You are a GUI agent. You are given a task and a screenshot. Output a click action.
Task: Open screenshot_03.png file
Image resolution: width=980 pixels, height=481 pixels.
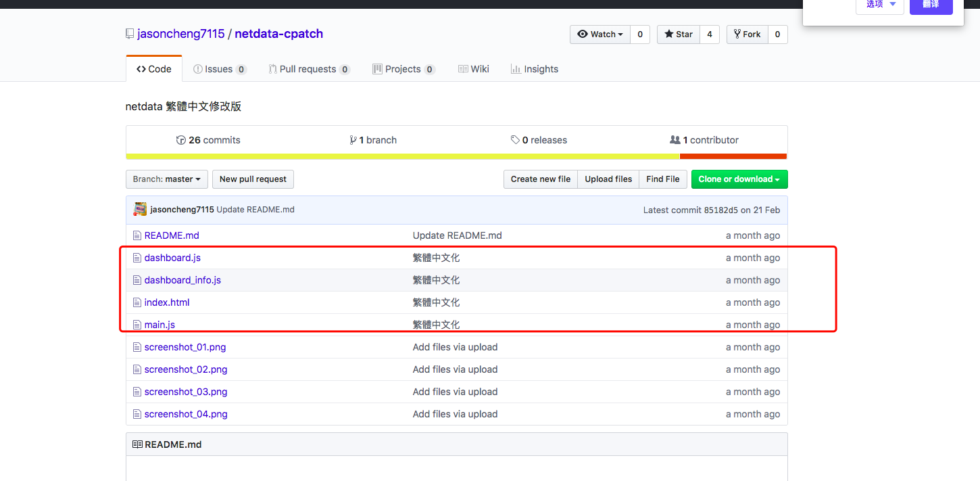tap(186, 392)
